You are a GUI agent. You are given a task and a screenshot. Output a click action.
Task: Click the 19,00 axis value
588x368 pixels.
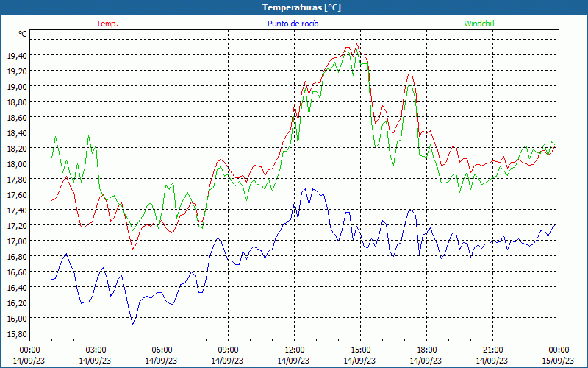(17, 86)
